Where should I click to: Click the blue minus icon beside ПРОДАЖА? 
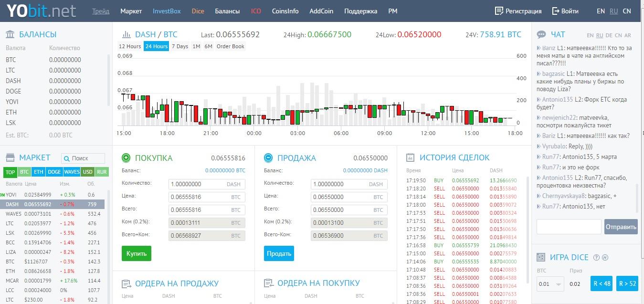click(x=268, y=158)
